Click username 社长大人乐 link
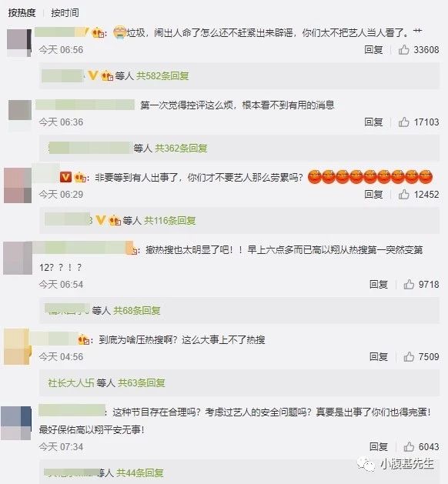The width and height of the screenshot is (448, 484). pos(71,383)
